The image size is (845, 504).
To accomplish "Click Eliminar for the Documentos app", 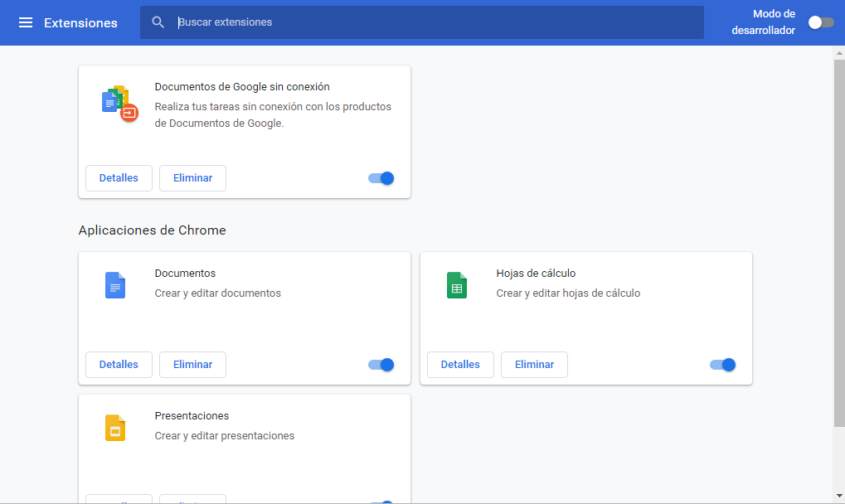I will pyautogui.click(x=192, y=365).
